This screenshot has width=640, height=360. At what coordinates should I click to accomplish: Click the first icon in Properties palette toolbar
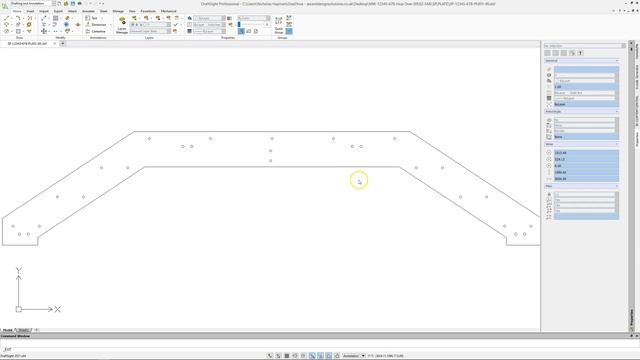(x=547, y=53)
